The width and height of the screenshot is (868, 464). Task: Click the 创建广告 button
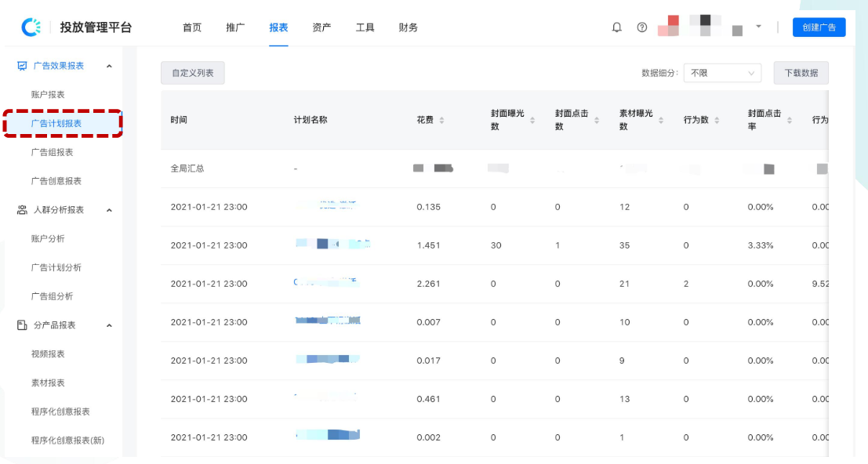pyautogui.click(x=819, y=26)
